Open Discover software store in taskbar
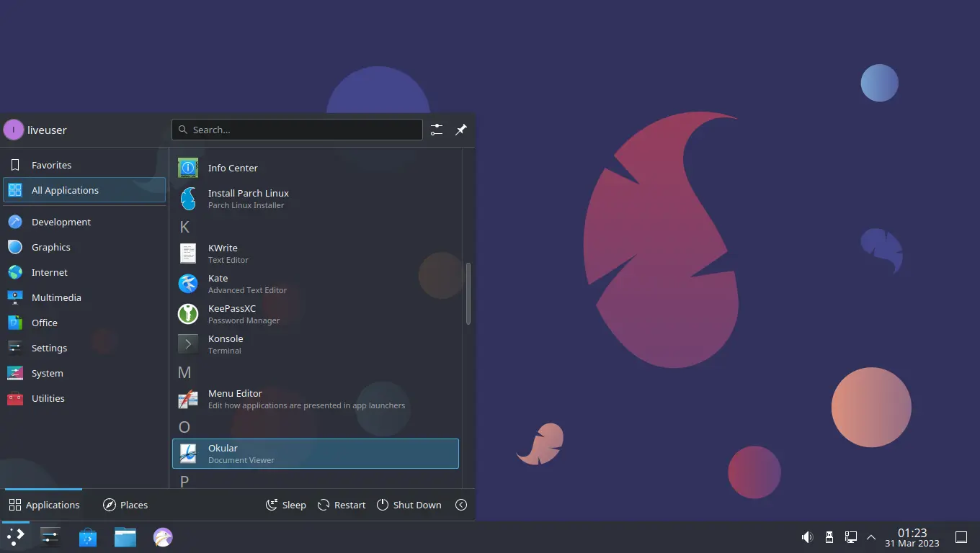Viewport: 980px width, 553px height. pos(88,537)
